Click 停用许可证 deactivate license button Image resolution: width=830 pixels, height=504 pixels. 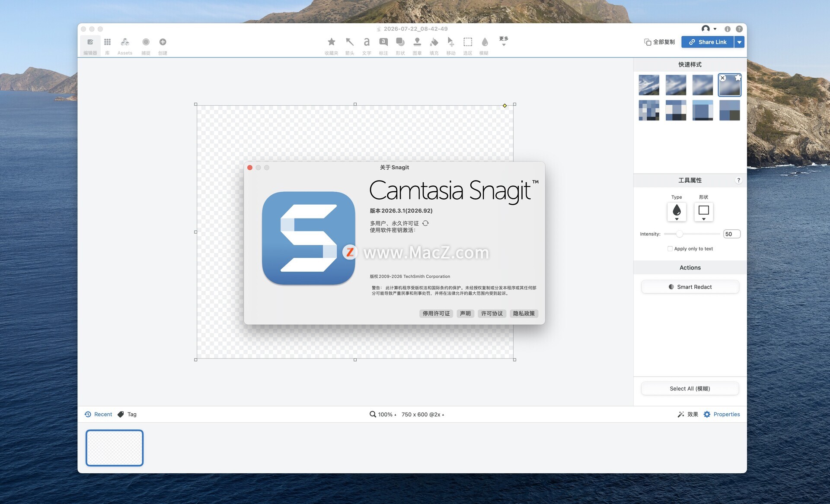click(x=436, y=314)
